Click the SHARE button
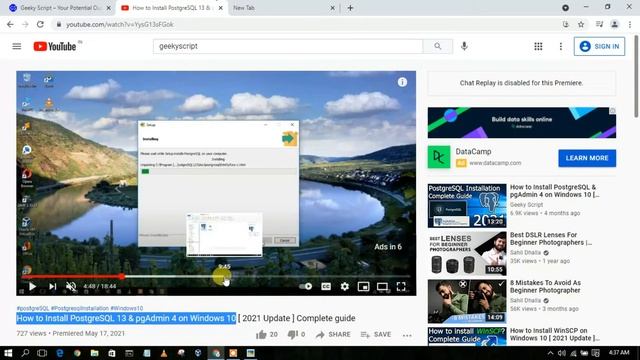The height and width of the screenshot is (360, 640). [333, 334]
